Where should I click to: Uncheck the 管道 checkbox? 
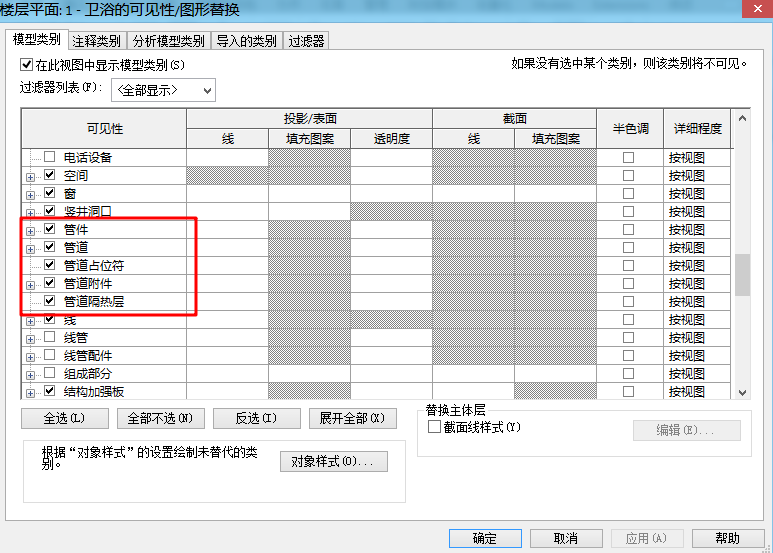pos(49,246)
